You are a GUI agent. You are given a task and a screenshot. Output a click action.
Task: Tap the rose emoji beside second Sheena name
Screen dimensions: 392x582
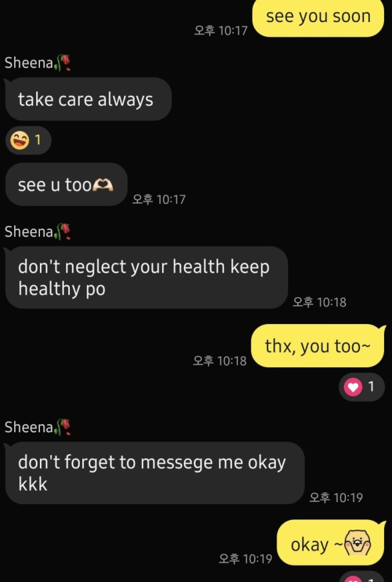pyautogui.click(x=63, y=231)
